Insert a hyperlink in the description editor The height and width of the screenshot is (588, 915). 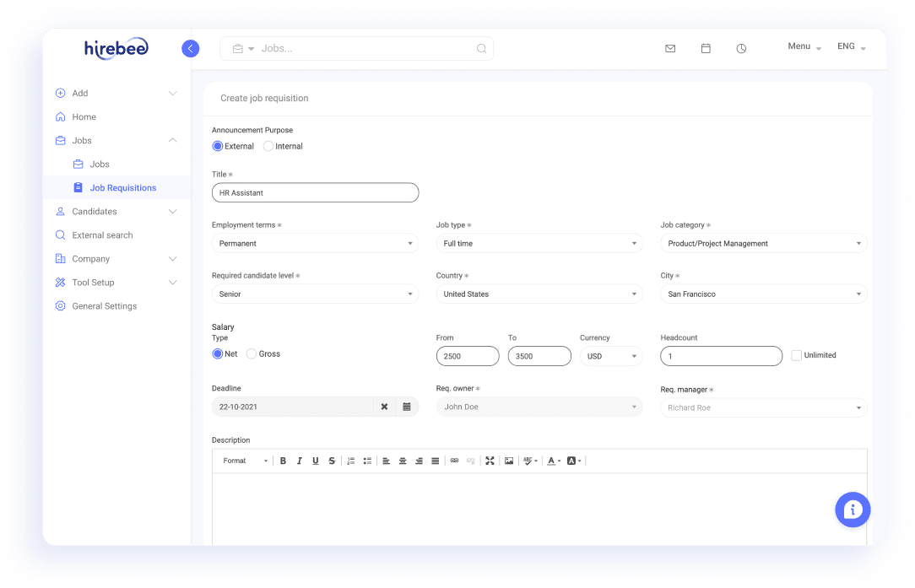pyautogui.click(x=453, y=461)
